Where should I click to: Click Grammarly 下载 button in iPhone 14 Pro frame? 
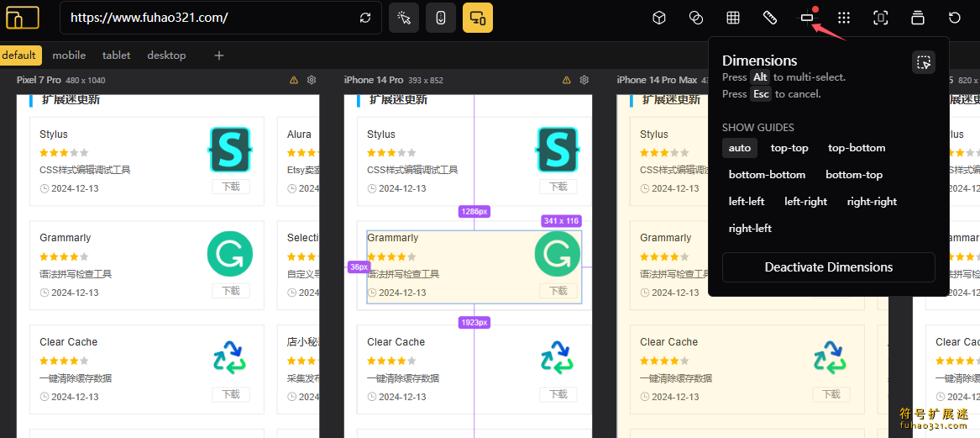tap(558, 290)
